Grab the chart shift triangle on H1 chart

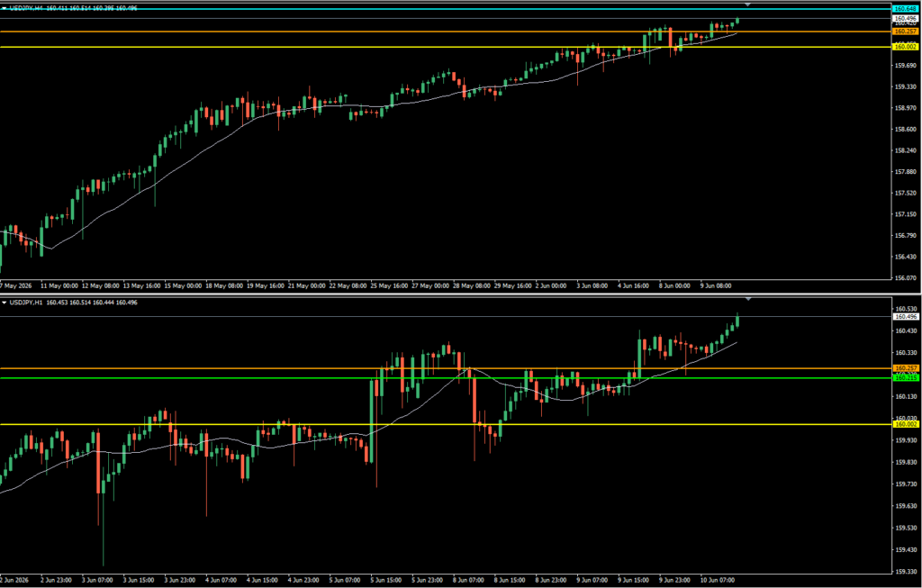pyautogui.click(x=748, y=299)
